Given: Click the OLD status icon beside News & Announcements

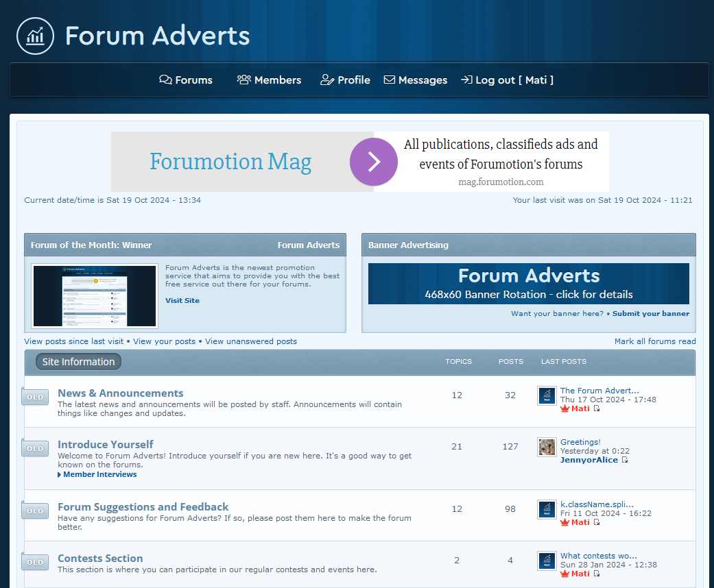Looking at the screenshot, I should (x=35, y=397).
